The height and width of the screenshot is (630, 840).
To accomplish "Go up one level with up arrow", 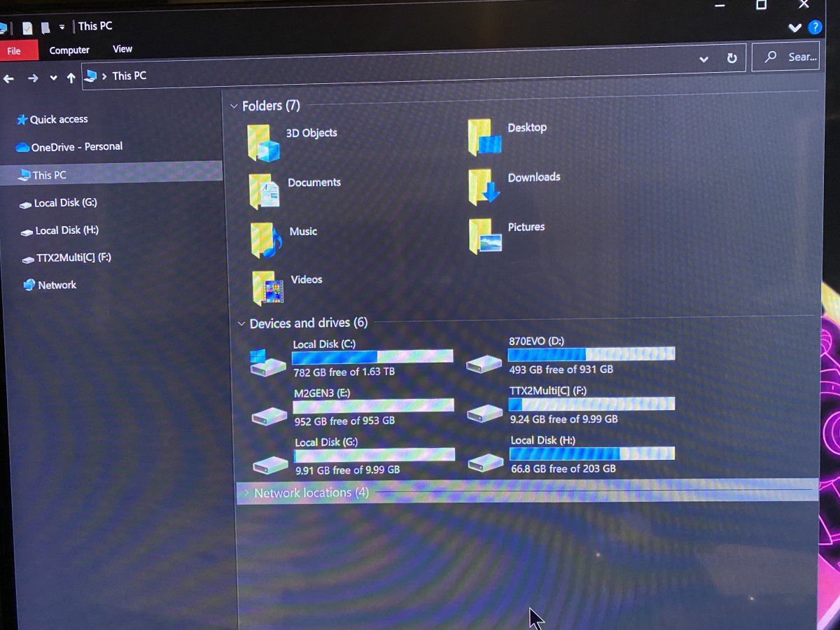I will point(71,78).
